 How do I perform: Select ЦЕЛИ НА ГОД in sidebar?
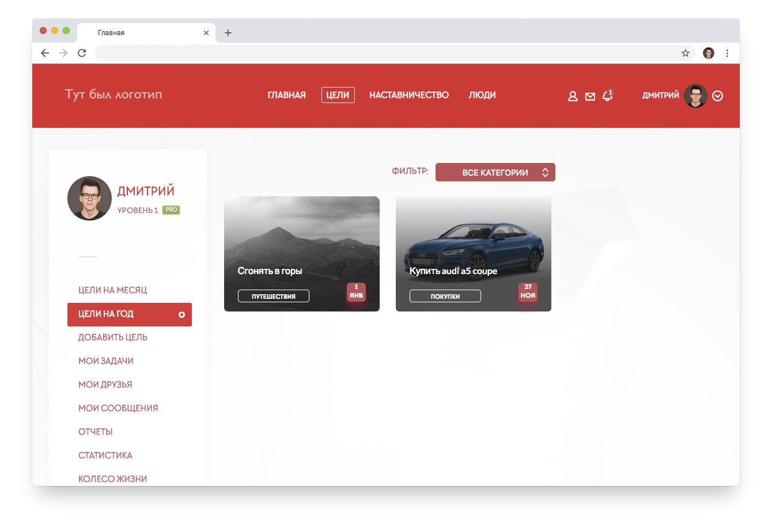tap(130, 314)
